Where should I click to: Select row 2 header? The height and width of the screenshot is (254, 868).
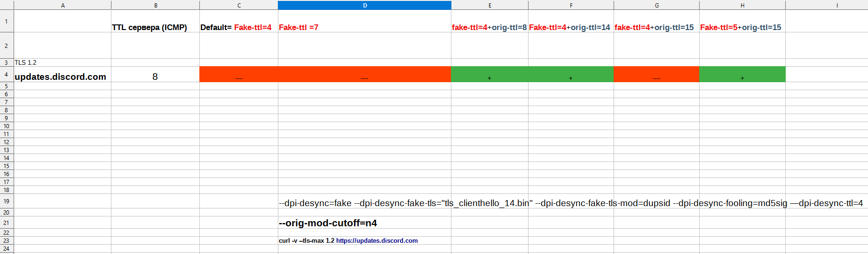click(x=7, y=46)
